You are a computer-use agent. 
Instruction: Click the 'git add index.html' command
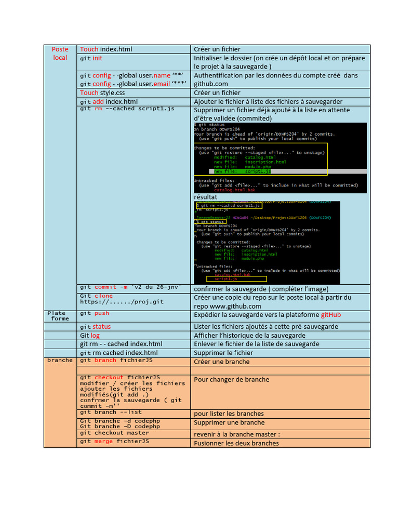point(109,101)
